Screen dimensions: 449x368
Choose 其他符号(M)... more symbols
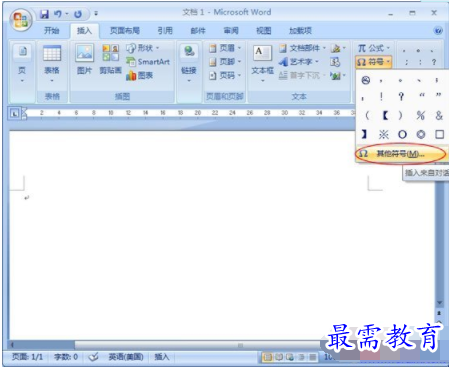pyautogui.click(x=401, y=154)
